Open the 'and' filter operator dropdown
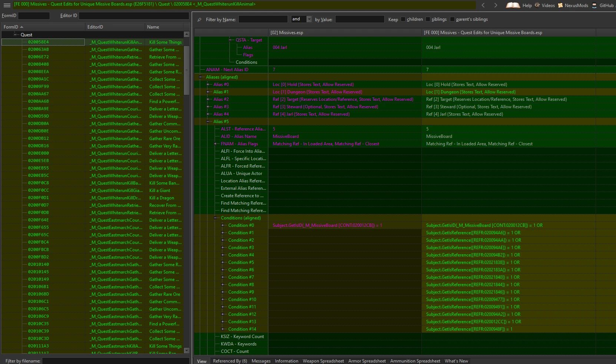The image size is (616, 364). (309, 19)
